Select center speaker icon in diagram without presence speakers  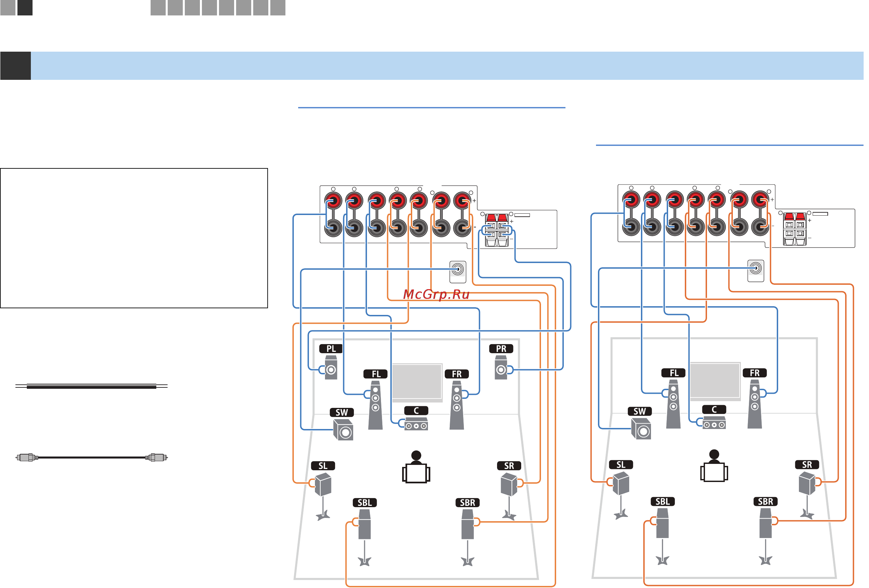click(x=714, y=423)
